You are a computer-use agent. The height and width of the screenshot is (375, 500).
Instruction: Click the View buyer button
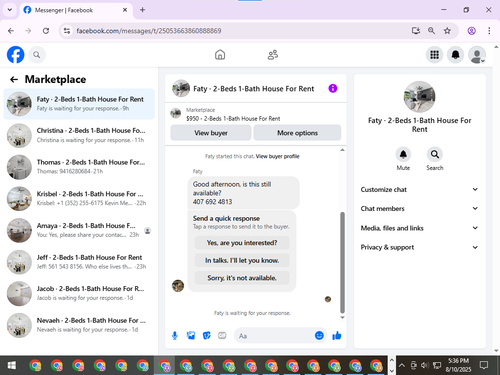[211, 133]
